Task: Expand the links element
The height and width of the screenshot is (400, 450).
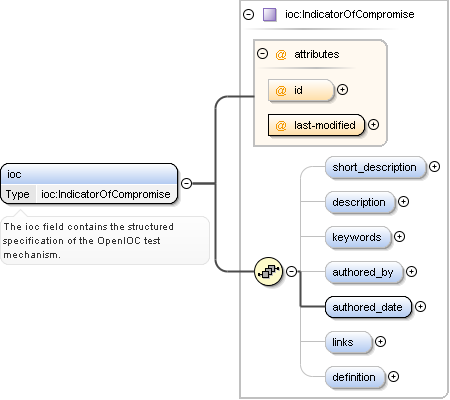Action: (x=380, y=342)
